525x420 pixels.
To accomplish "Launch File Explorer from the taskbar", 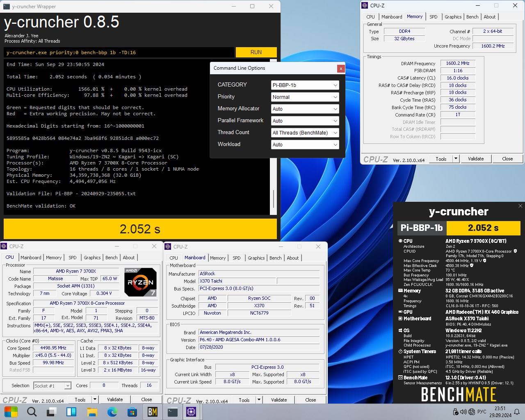I will click(91, 412).
